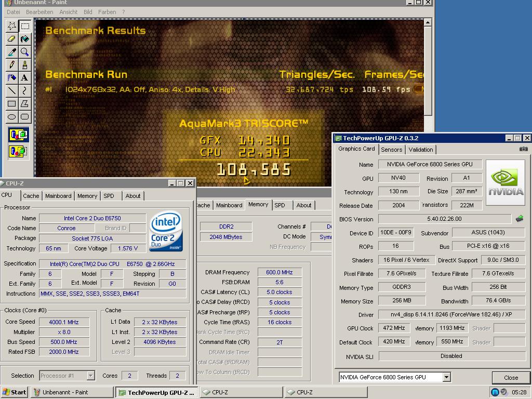Click the first CPU-Z taskbar button
The height and width of the screenshot is (399, 532).
[241, 392]
